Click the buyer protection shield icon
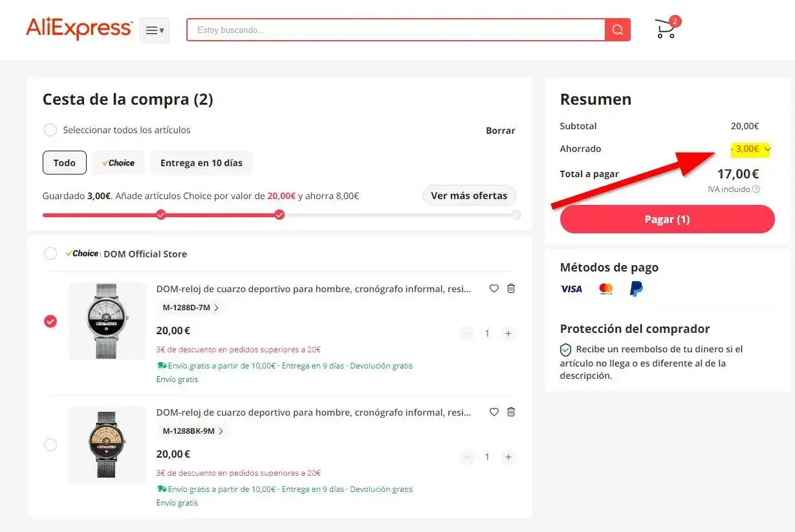Image resolution: width=795 pixels, height=532 pixels. click(565, 350)
